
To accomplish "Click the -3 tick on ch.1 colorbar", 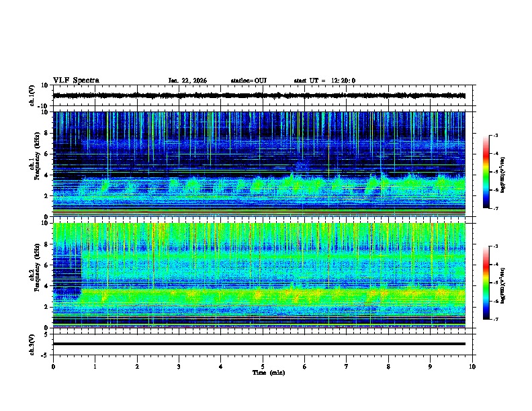I will 496,135.
